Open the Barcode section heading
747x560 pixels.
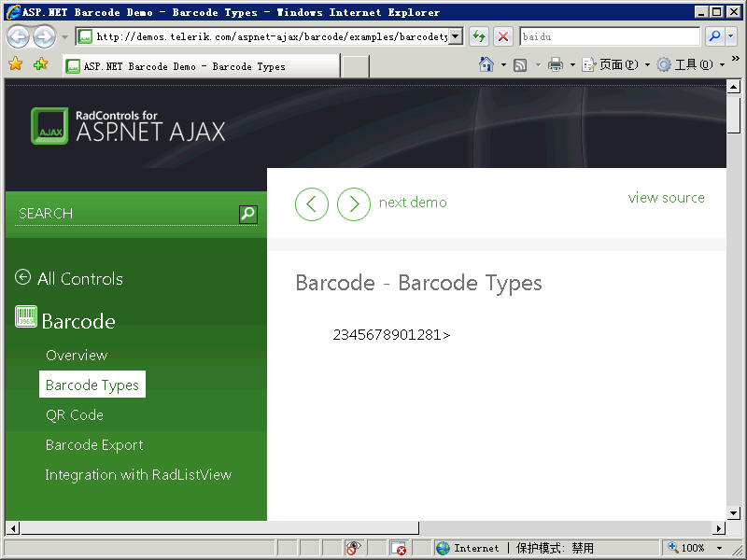78,321
